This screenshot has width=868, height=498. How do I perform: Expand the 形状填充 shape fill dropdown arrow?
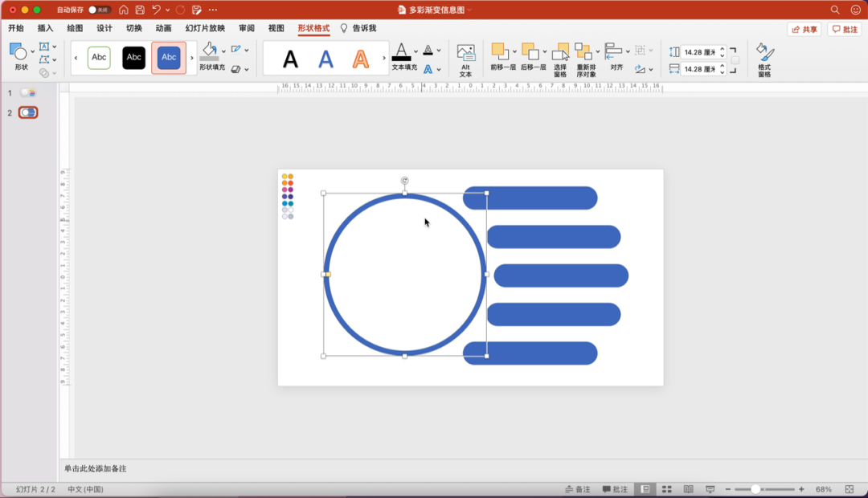click(223, 50)
